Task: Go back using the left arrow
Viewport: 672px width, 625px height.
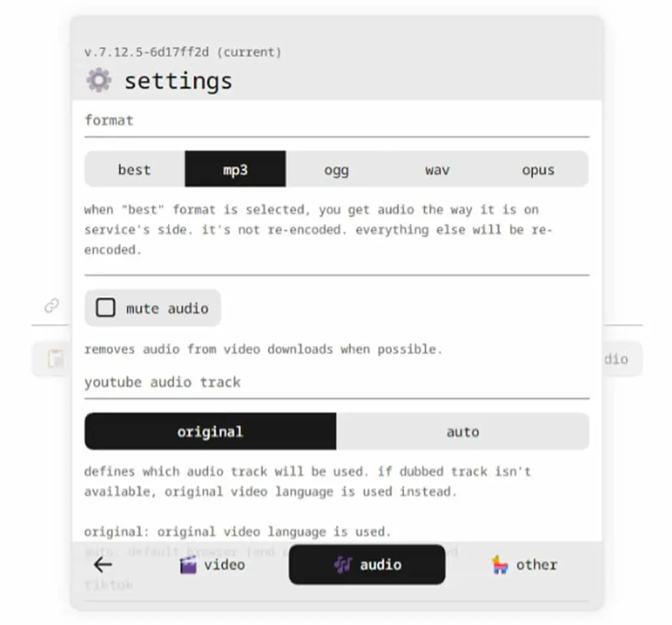Action: [103, 565]
